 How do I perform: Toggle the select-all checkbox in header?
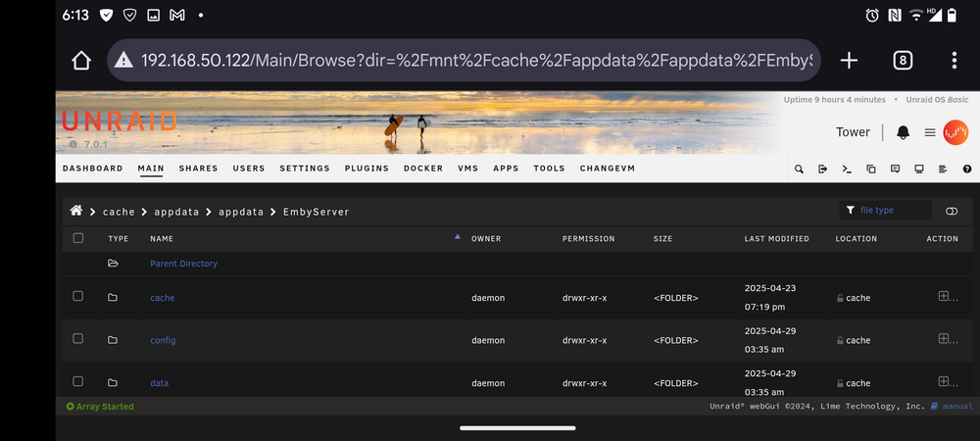click(x=78, y=238)
